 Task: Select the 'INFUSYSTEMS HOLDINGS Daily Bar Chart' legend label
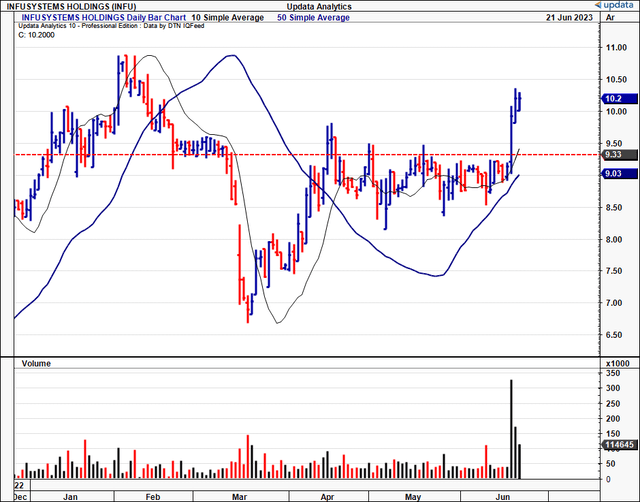coord(103,18)
